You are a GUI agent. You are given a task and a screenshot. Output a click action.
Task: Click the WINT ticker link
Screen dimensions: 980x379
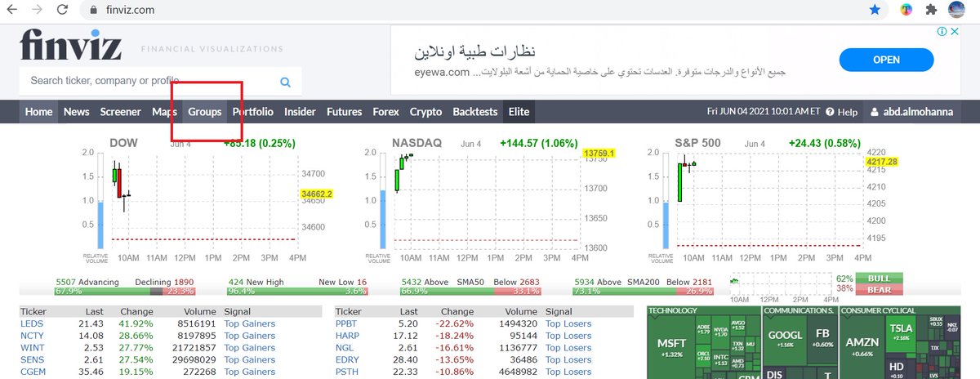tap(33, 348)
